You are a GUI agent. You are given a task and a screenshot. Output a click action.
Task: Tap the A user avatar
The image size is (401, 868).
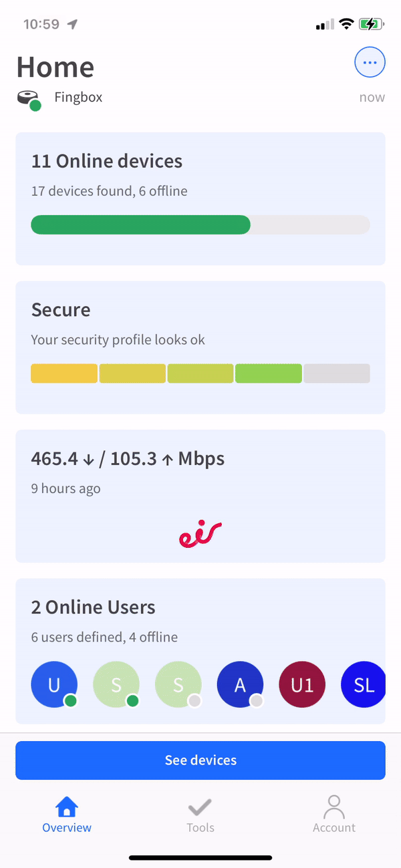(x=240, y=684)
